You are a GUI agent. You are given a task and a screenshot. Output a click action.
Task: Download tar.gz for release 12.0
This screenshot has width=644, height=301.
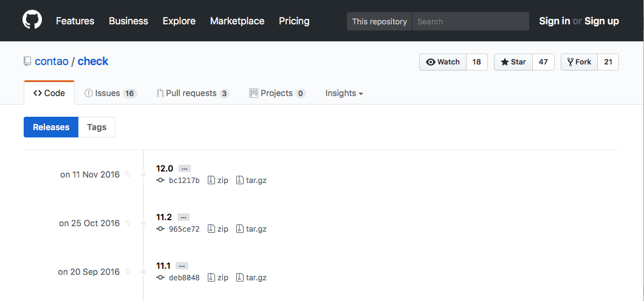click(x=252, y=180)
